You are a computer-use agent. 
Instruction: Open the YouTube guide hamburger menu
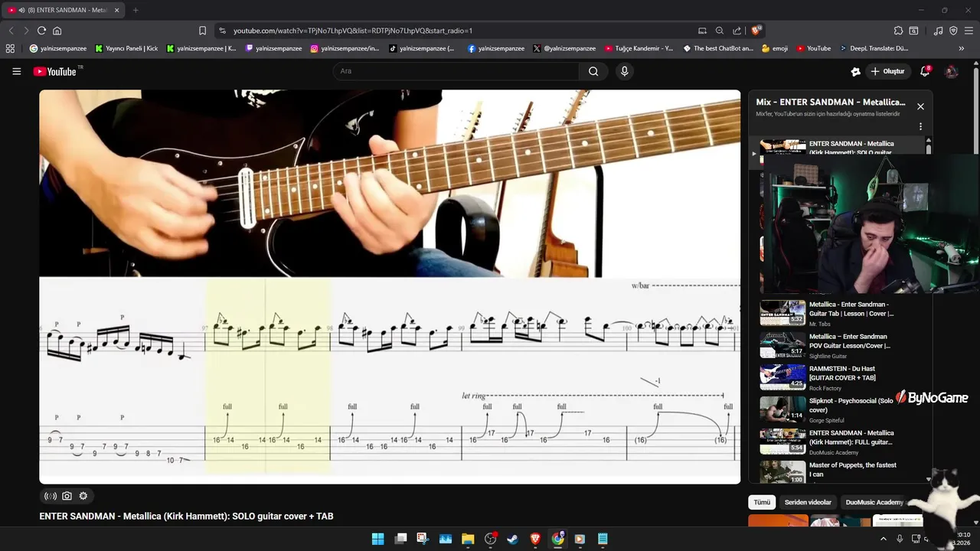click(x=16, y=71)
